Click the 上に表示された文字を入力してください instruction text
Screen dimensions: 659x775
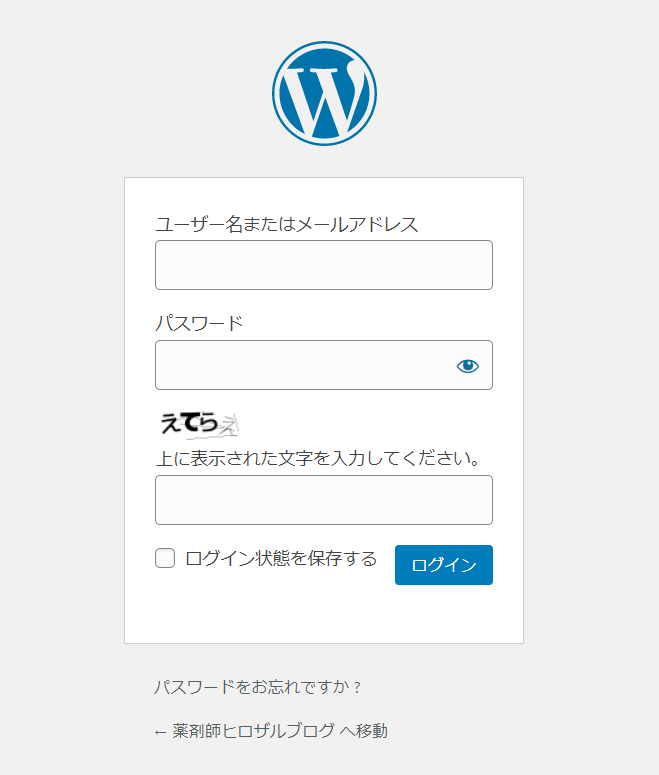tap(318, 458)
